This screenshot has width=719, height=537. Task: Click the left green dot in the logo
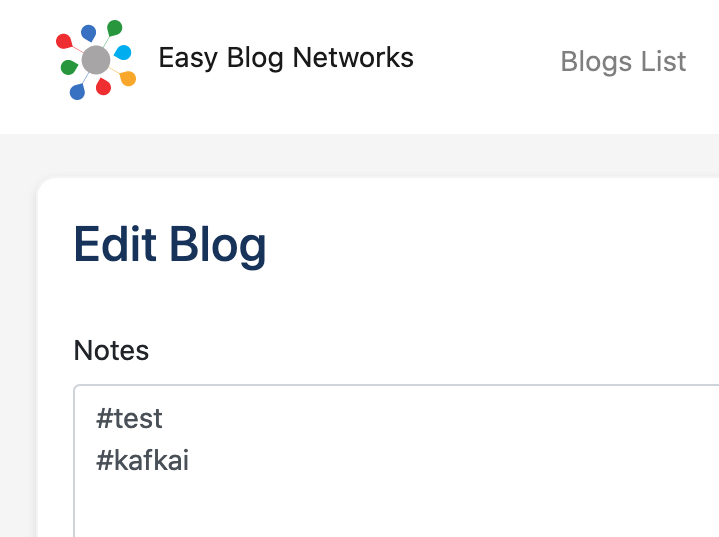point(69,67)
